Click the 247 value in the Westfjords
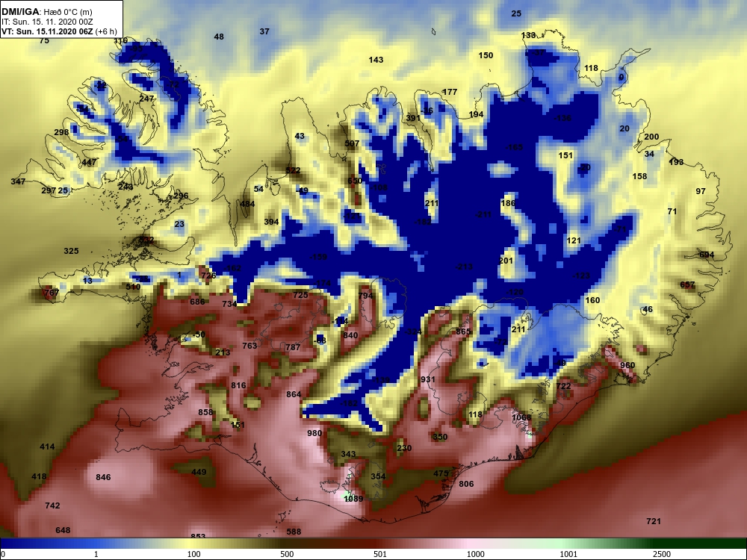The width and height of the screenshot is (747, 560). point(146,98)
